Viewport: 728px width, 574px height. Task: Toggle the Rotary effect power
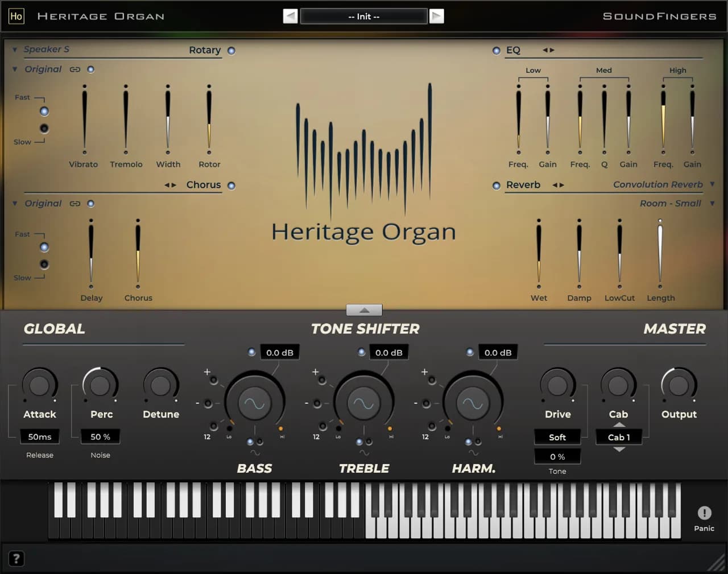(x=231, y=51)
